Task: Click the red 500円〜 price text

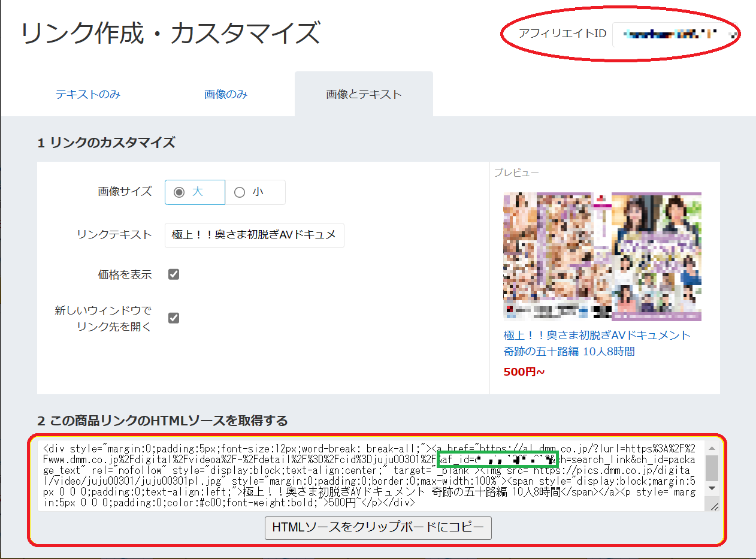Action: click(x=524, y=372)
